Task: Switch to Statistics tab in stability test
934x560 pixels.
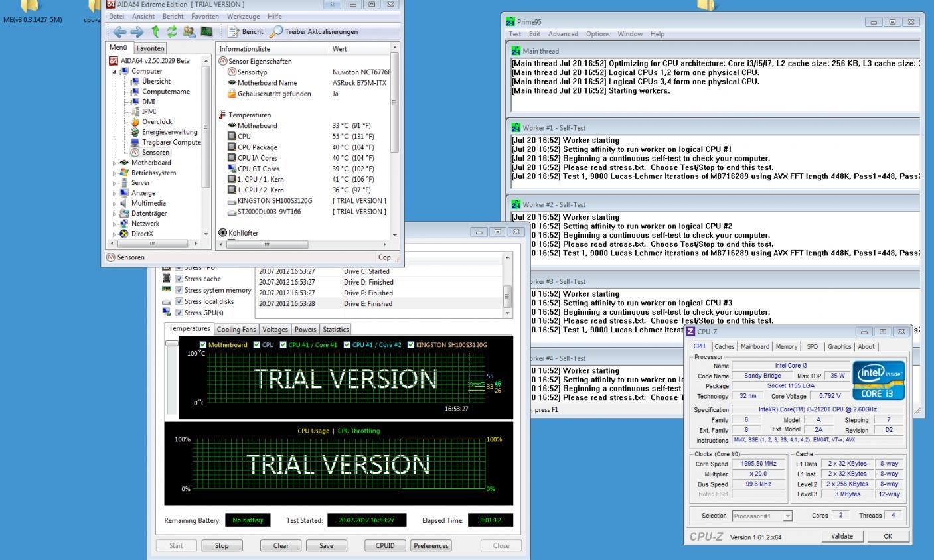Action: 336,329
